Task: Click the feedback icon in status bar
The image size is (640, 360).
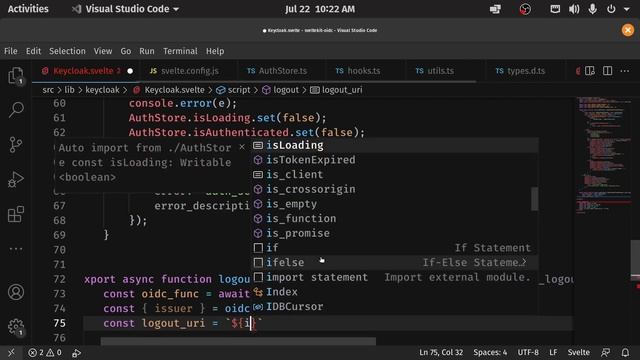Action: (606, 353)
